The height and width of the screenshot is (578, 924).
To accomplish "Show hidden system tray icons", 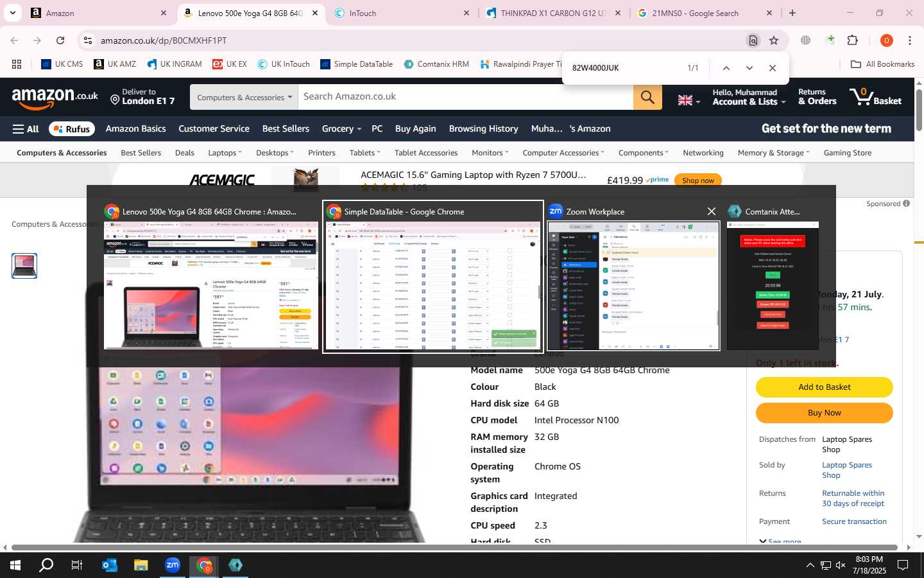I will pos(810,565).
